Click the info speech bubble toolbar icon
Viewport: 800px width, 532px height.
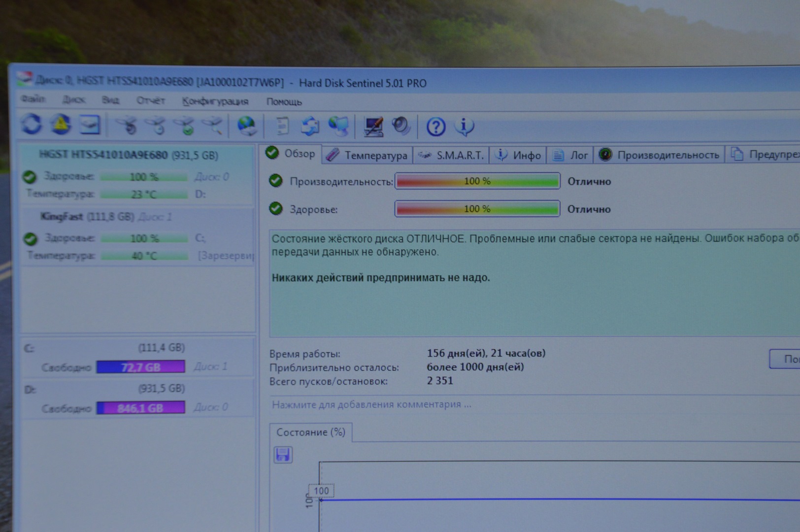pyautogui.click(x=464, y=127)
